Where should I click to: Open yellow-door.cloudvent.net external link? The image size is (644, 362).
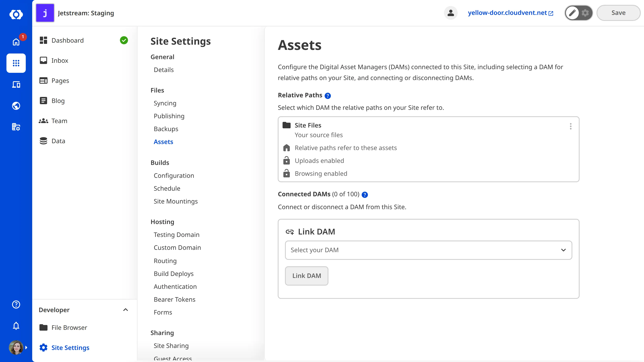tap(510, 13)
